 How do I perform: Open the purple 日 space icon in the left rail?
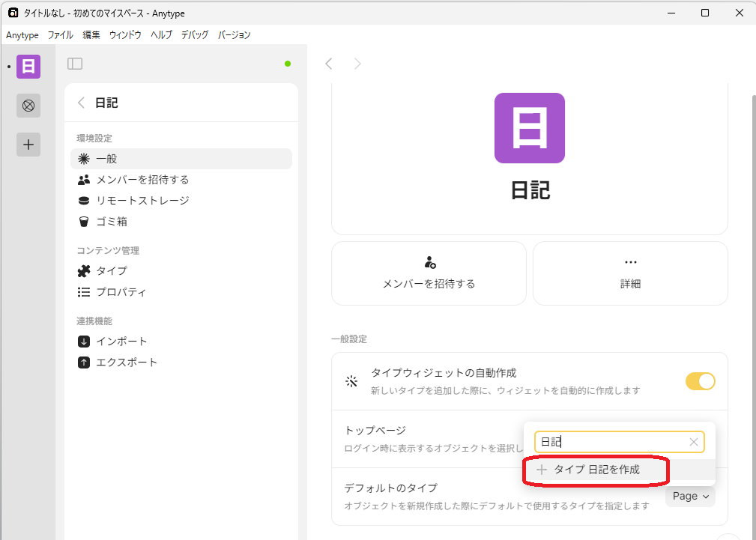pos(28,66)
